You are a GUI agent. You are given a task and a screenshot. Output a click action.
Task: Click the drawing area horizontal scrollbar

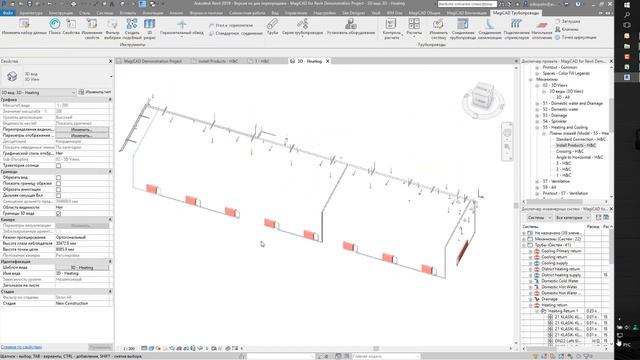tap(376, 349)
